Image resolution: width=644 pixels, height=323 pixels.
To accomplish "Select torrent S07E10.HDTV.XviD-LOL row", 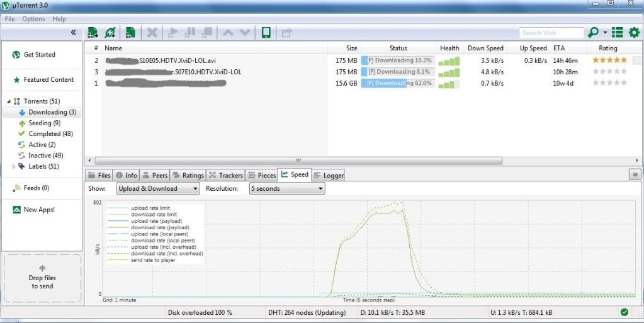I will click(363, 72).
